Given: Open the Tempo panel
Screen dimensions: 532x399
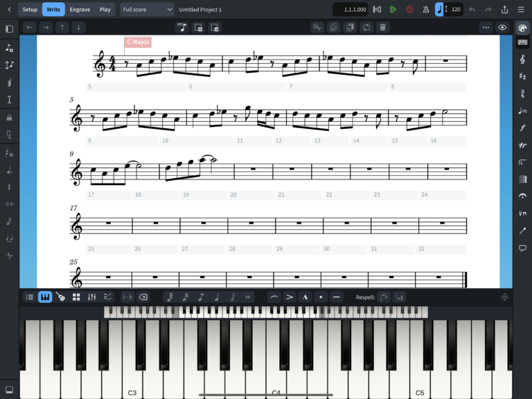Looking at the screenshot, I should 522,111.
